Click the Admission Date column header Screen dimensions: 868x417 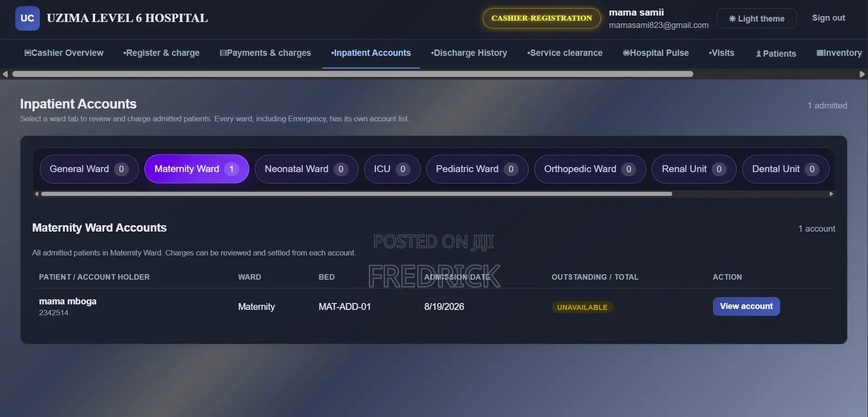point(457,277)
